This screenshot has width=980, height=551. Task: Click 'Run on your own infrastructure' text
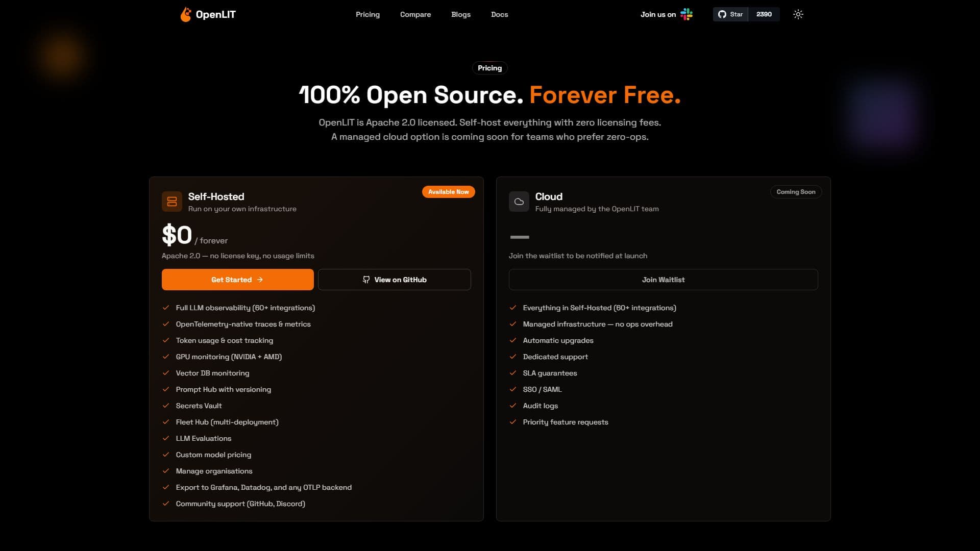click(x=242, y=209)
